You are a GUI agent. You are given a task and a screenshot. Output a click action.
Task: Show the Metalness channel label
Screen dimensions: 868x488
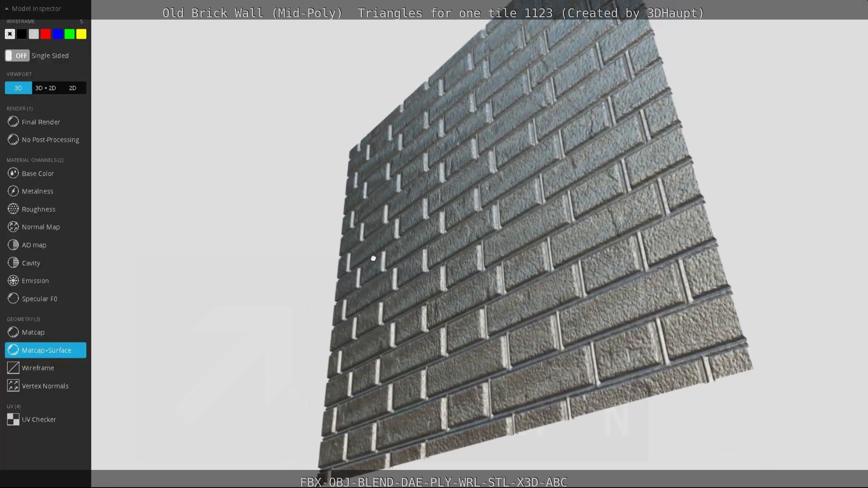(37, 191)
